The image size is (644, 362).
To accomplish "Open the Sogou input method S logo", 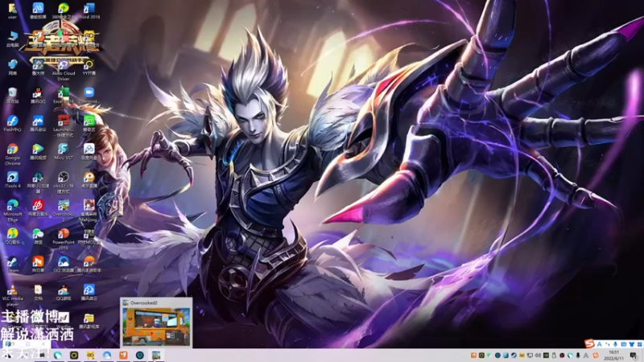I will click(590, 343).
